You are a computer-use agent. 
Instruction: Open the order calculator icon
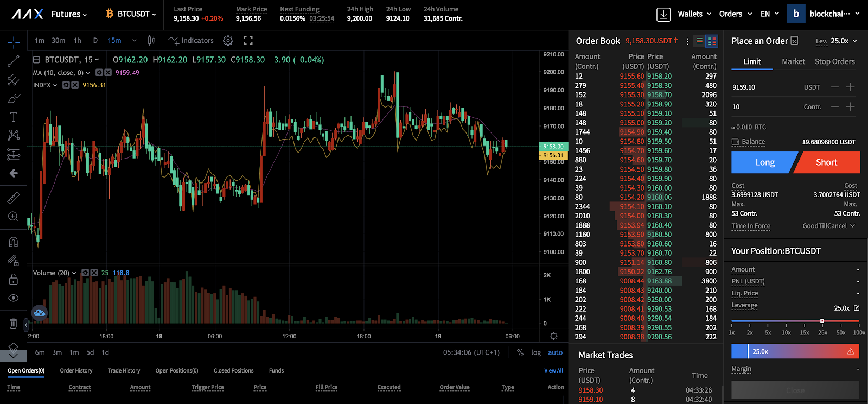[x=794, y=41]
